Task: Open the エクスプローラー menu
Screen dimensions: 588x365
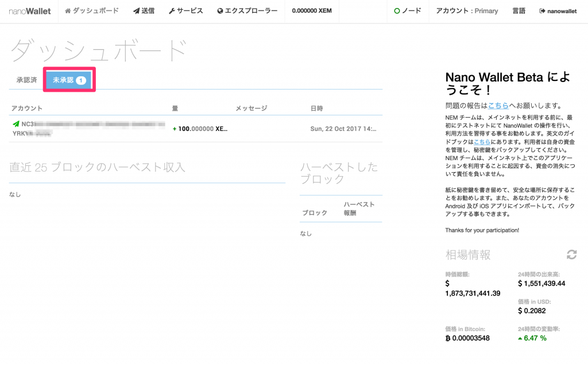Action: (x=247, y=11)
